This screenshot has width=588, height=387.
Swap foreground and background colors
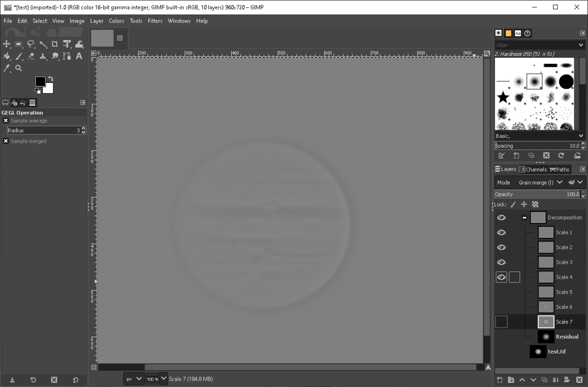click(x=50, y=78)
